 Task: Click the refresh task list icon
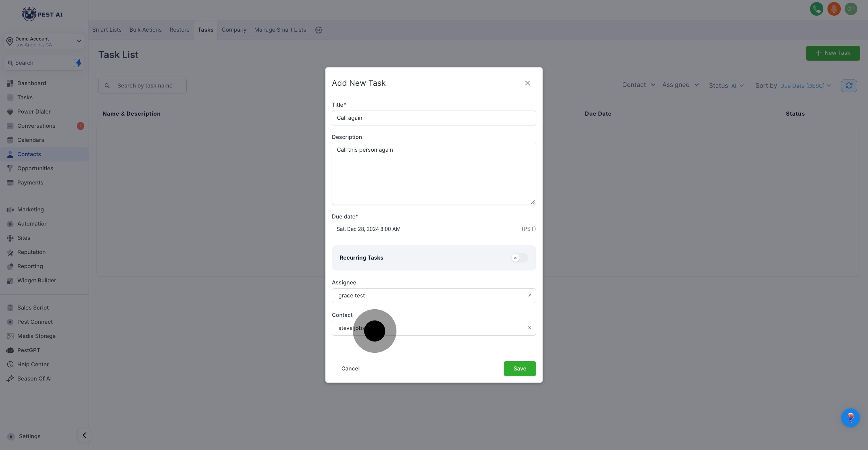[x=848, y=85]
